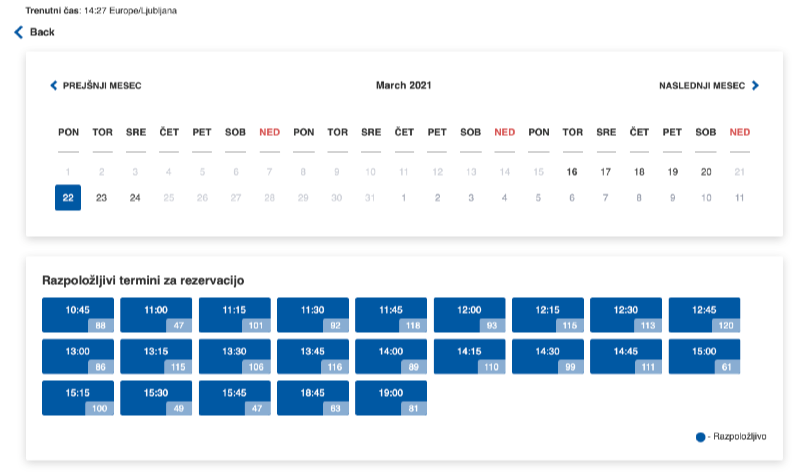Reserve the 12:30 time slot

point(626,315)
